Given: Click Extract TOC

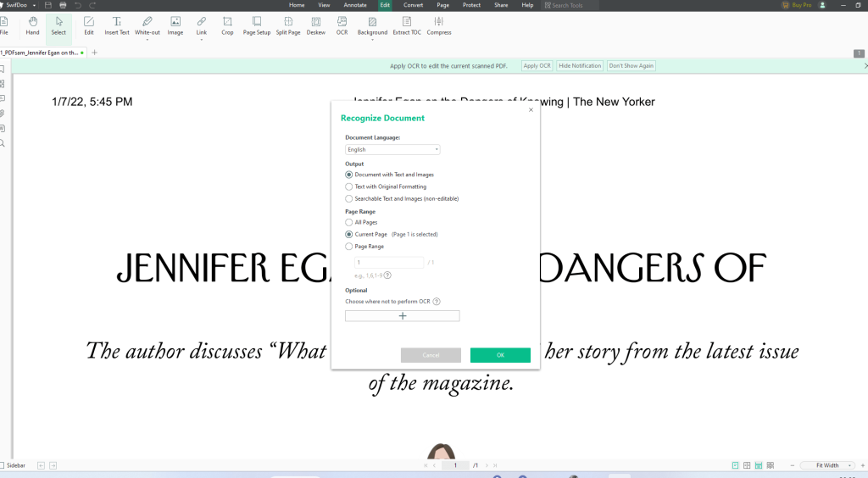Looking at the screenshot, I should tap(407, 26).
